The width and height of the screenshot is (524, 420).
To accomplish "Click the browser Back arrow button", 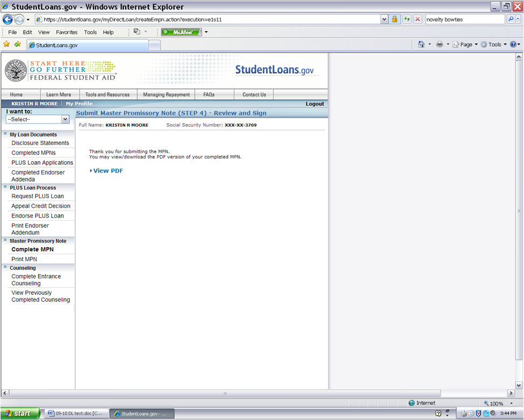I will 8,19.
